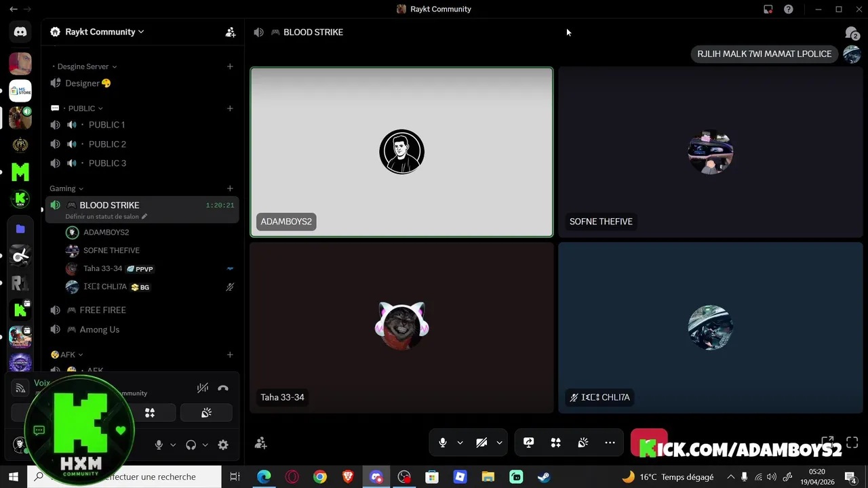Open soundboard in the voice panel
Image resolution: width=868 pixels, height=488 pixels.
coord(206,413)
